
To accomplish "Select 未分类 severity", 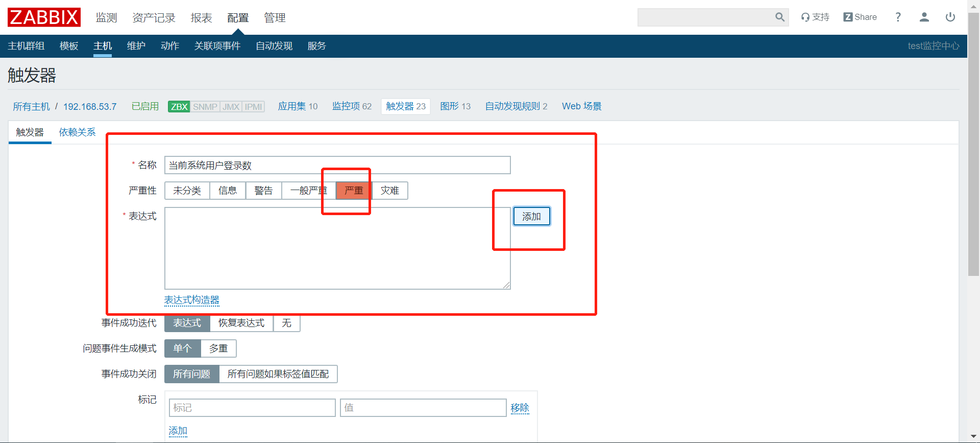I will point(187,191).
